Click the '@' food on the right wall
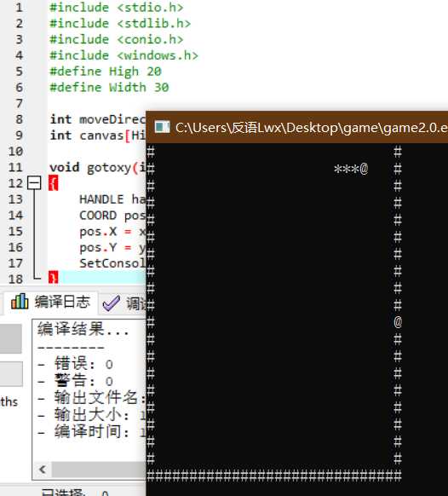 398,322
